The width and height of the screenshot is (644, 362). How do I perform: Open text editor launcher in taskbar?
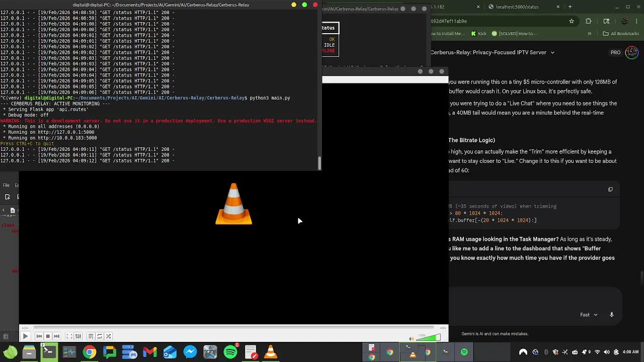pyautogui.click(x=251, y=352)
